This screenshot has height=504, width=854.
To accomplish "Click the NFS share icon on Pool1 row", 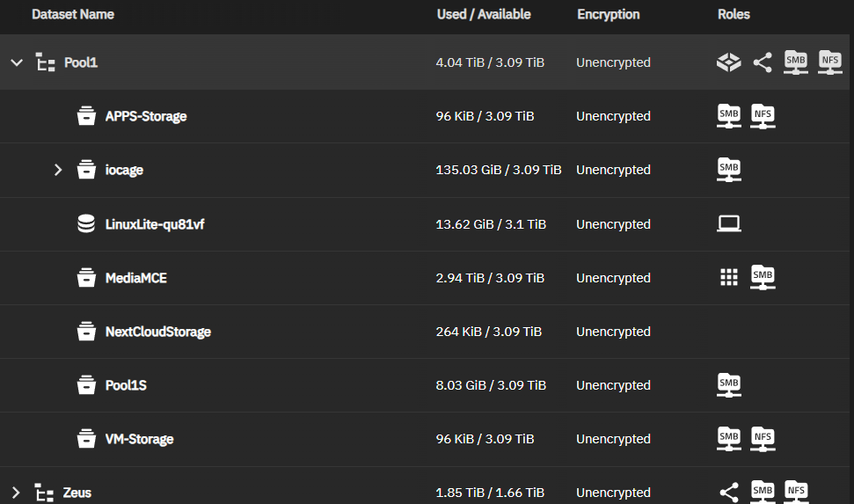I will pyautogui.click(x=829, y=62).
